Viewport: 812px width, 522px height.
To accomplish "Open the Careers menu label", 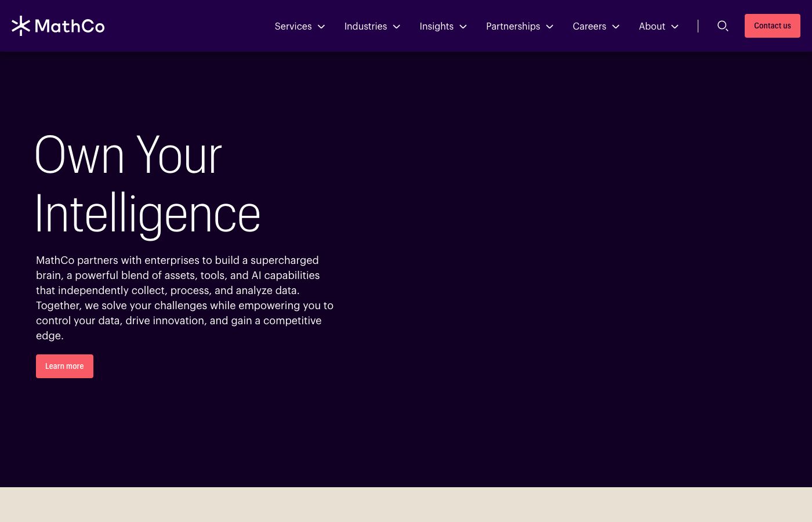I will click(x=589, y=26).
